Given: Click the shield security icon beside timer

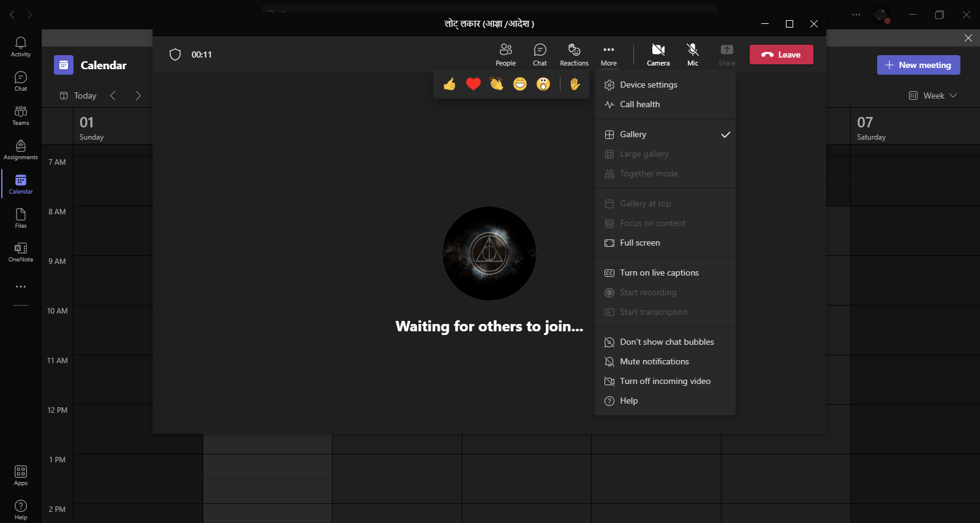Looking at the screenshot, I should coord(175,55).
